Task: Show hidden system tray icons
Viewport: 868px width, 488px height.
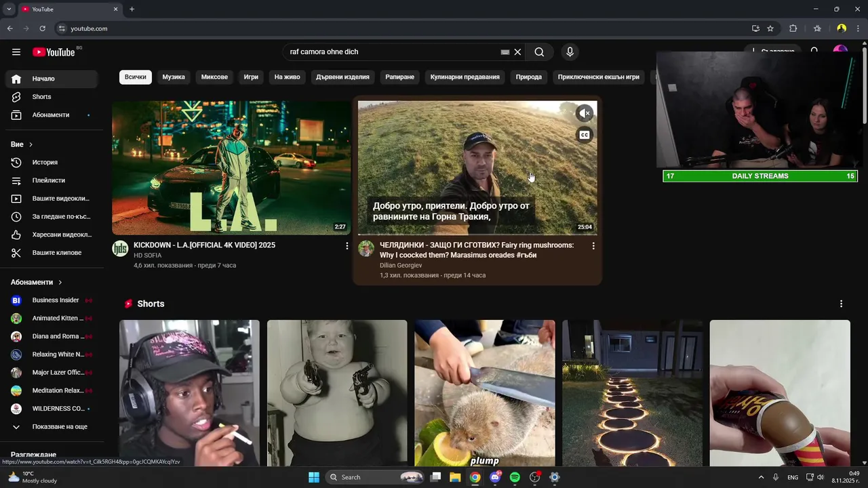Action: click(x=761, y=477)
